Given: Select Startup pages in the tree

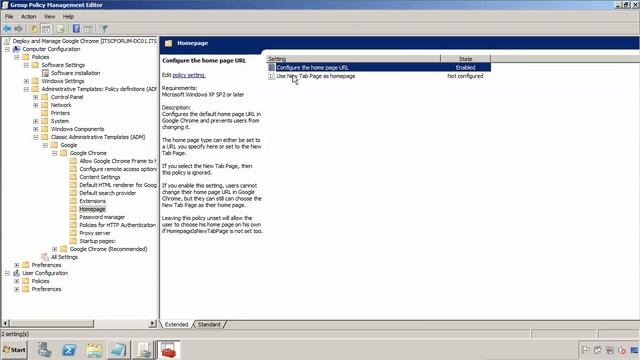Looking at the screenshot, I should click(97, 241).
